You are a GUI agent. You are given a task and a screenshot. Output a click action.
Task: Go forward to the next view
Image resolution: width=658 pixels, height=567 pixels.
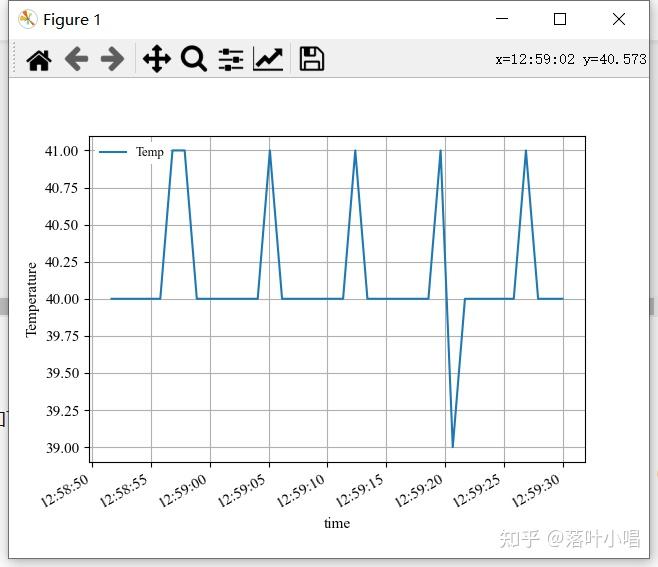click(112, 59)
